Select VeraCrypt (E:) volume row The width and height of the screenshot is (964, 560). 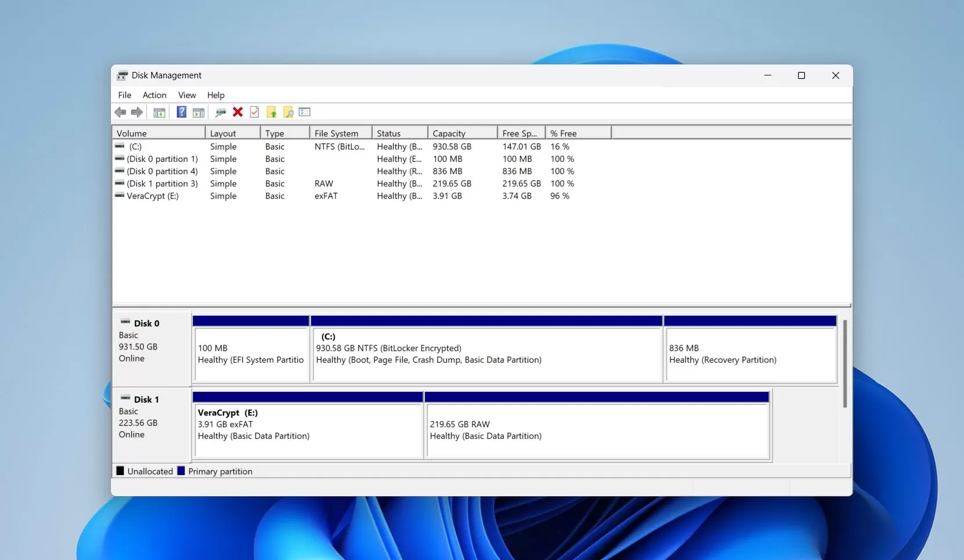pos(153,196)
